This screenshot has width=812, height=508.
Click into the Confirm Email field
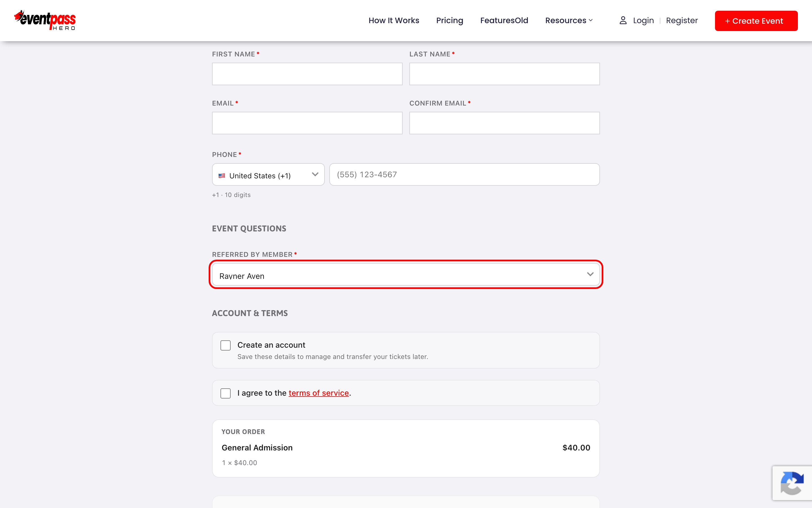coord(504,123)
